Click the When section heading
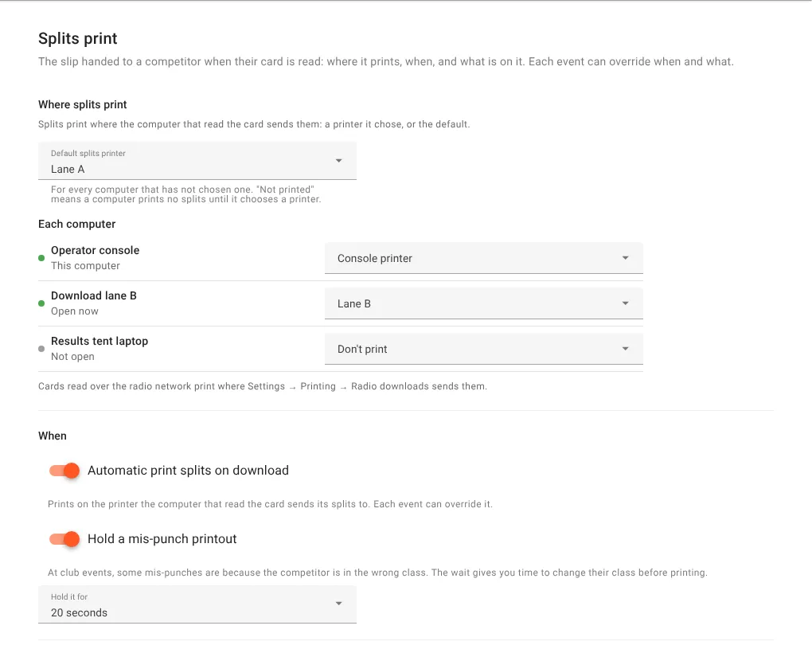The height and width of the screenshot is (653, 812). [53, 436]
